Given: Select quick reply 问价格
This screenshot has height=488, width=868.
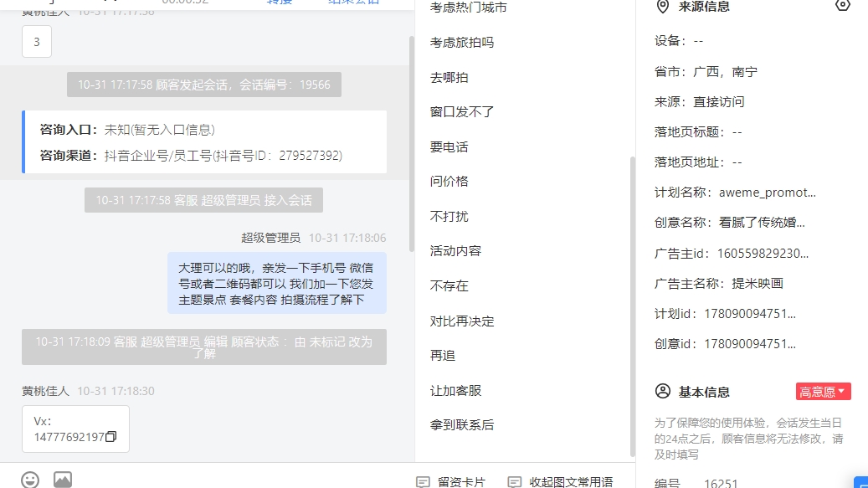Looking at the screenshot, I should (449, 182).
